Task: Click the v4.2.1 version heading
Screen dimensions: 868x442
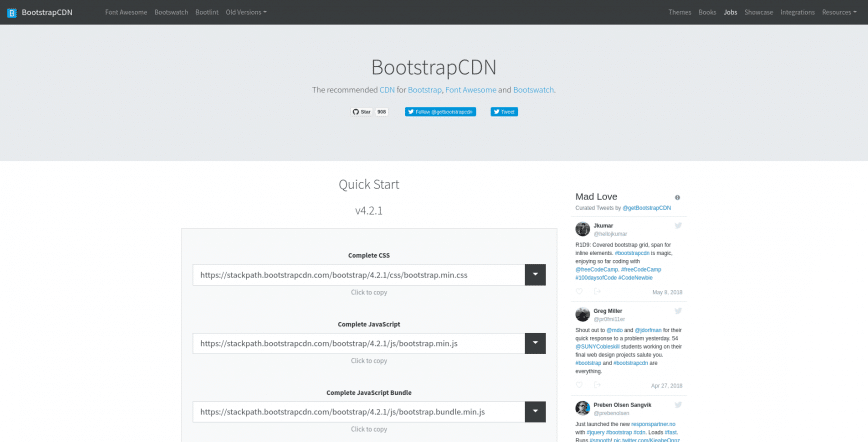Action: [x=369, y=210]
